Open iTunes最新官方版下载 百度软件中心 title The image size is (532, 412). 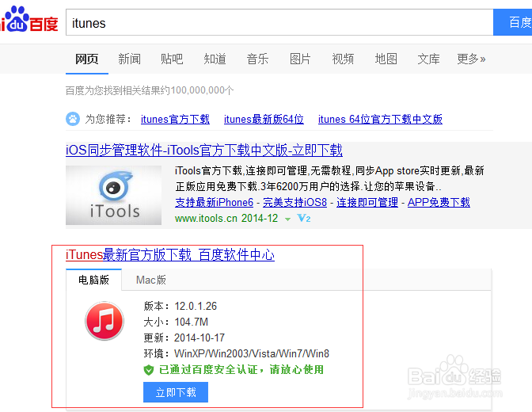point(170,255)
